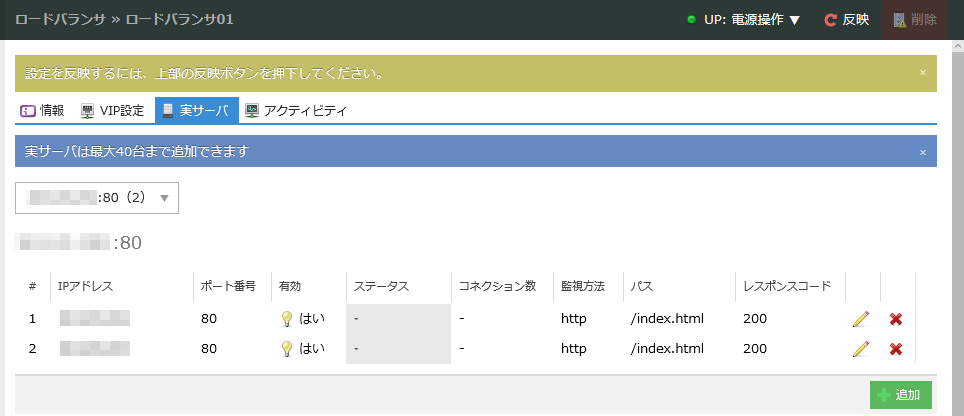This screenshot has width=964, height=416.
Task: Click the lightbulb icon in row 2
Action: pyautogui.click(x=286, y=349)
